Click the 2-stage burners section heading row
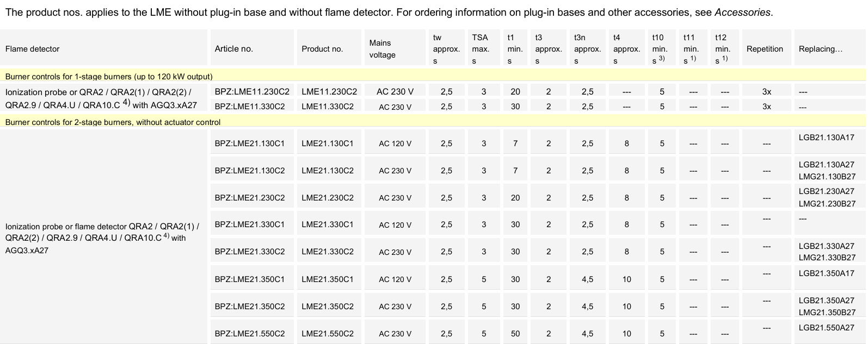The width and height of the screenshot is (868, 344). [x=113, y=122]
